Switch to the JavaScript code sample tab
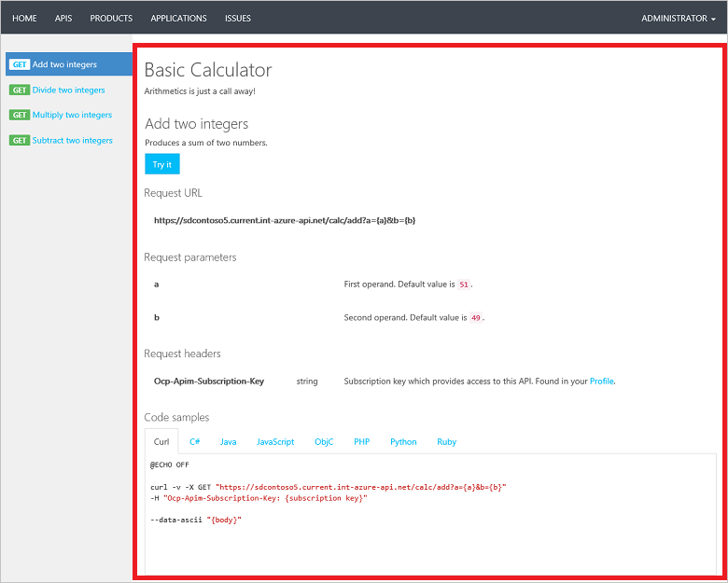The height and width of the screenshot is (583, 728). click(x=275, y=442)
